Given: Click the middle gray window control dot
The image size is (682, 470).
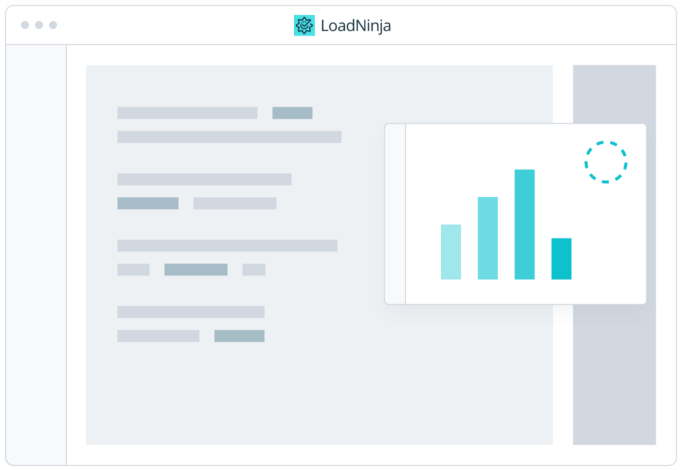Looking at the screenshot, I should (39, 25).
